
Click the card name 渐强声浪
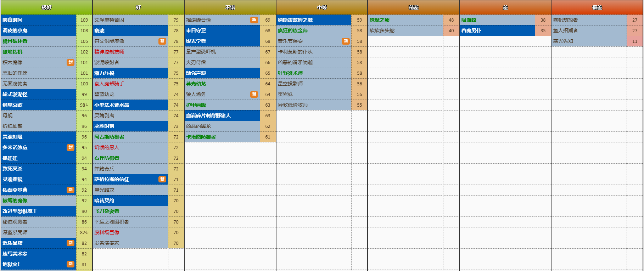click(x=196, y=73)
